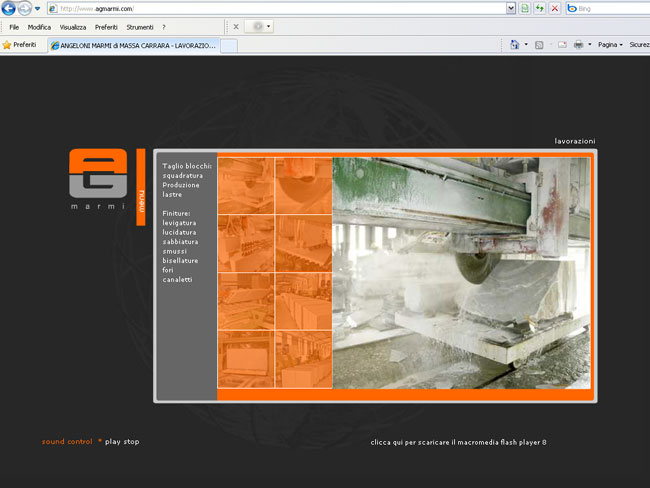The height and width of the screenshot is (488, 650).
Task: Click the Taglio blocchi heading
Action: 187,166
